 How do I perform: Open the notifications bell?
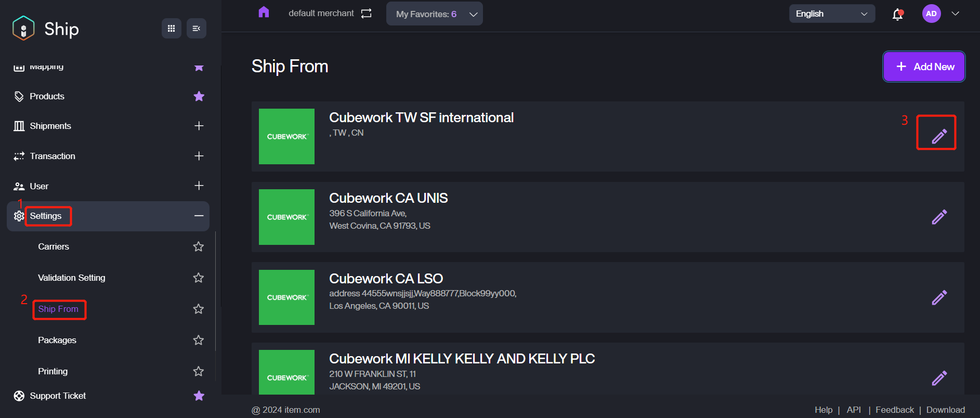click(x=897, y=14)
